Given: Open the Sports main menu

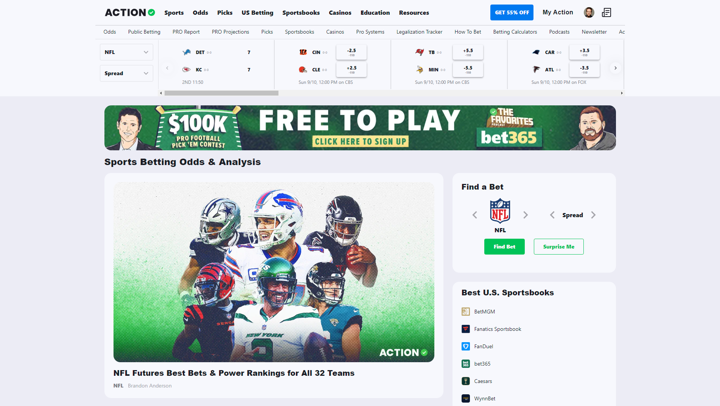Looking at the screenshot, I should pyautogui.click(x=174, y=13).
